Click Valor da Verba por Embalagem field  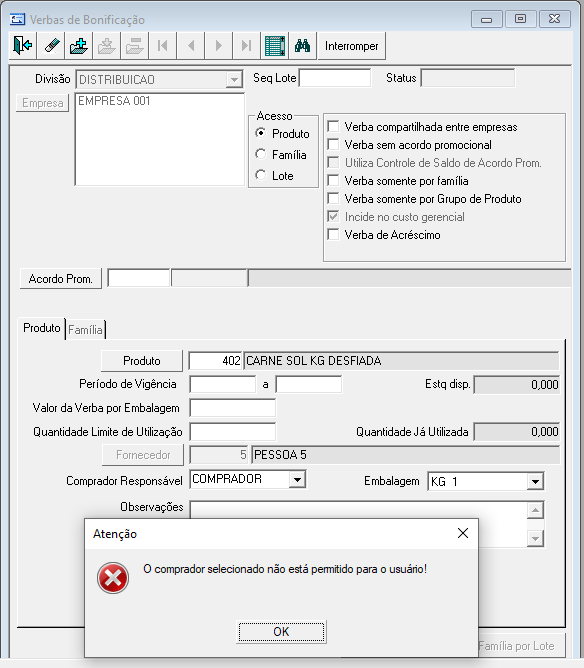[x=233, y=408]
